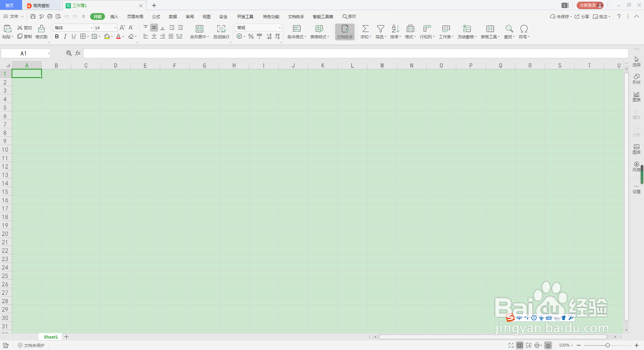Open the Document Assistant (文档助手) ribbon button
This screenshot has height=350, width=644.
[x=345, y=32]
